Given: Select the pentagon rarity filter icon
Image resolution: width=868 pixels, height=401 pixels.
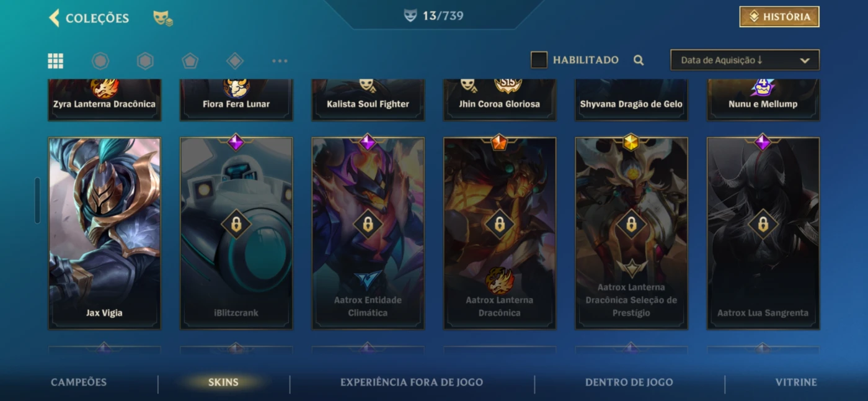Looking at the screenshot, I should [190, 61].
